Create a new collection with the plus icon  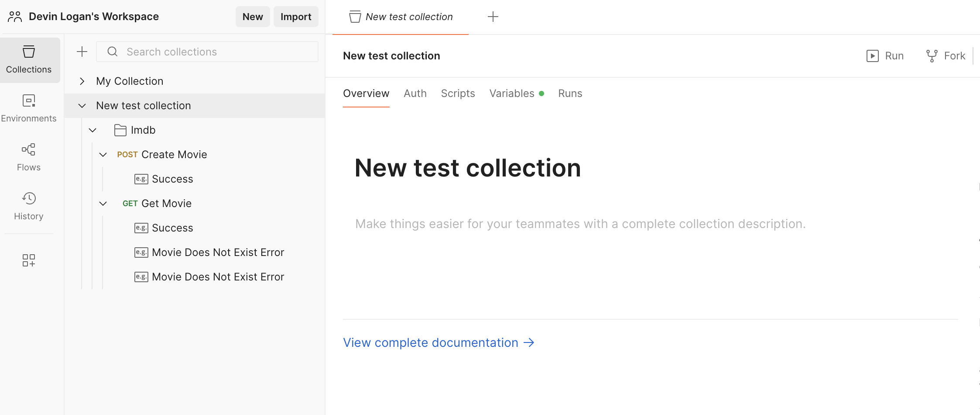[82, 52]
